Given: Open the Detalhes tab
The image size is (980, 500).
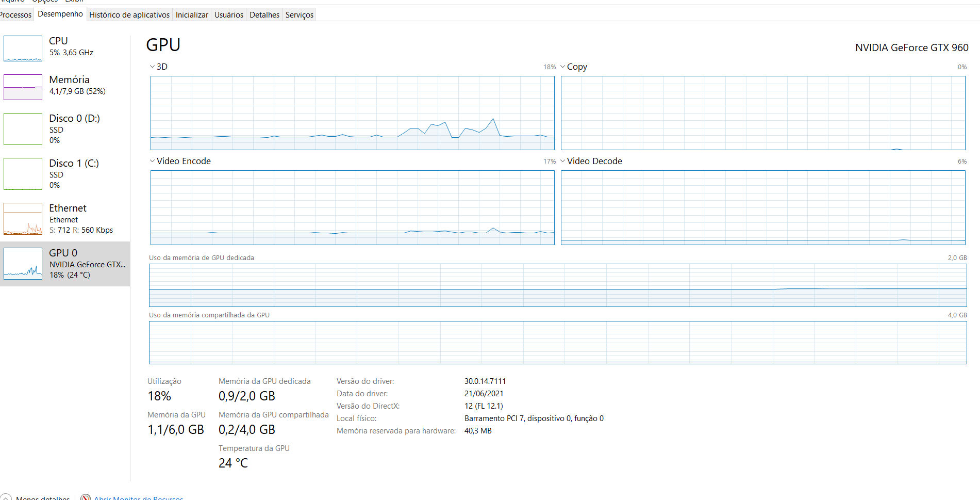Looking at the screenshot, I should coord(264,14).
